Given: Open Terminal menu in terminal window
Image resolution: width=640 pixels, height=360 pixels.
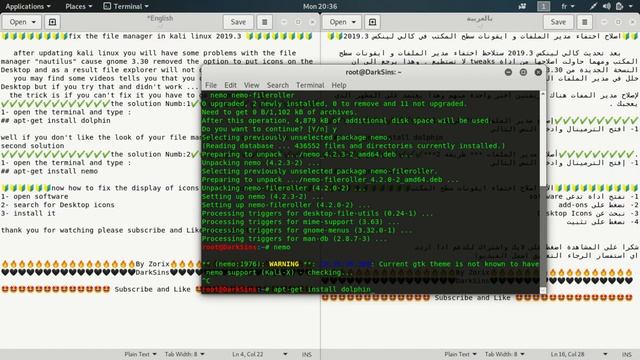Looking at the screenshot, I should (310, 85).
